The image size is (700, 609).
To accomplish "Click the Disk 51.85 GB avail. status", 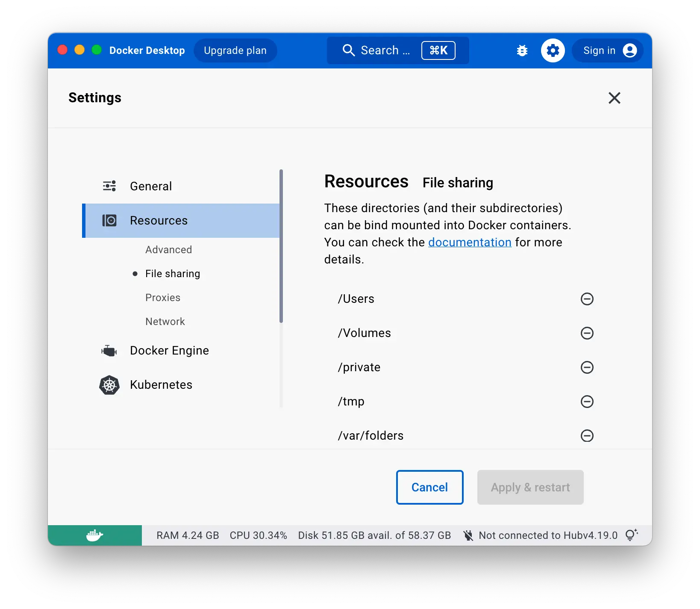I will 374,535.
